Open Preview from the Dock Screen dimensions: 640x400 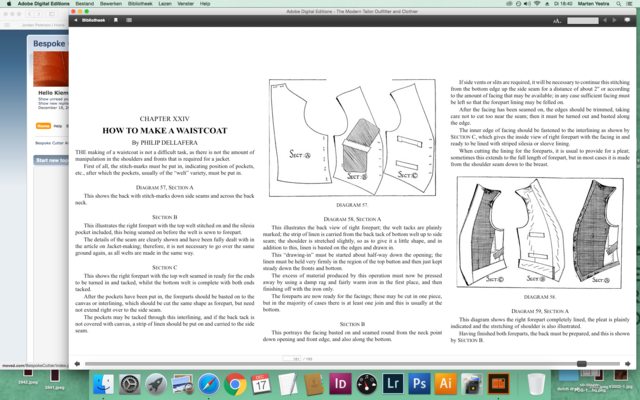pos(182,384)
